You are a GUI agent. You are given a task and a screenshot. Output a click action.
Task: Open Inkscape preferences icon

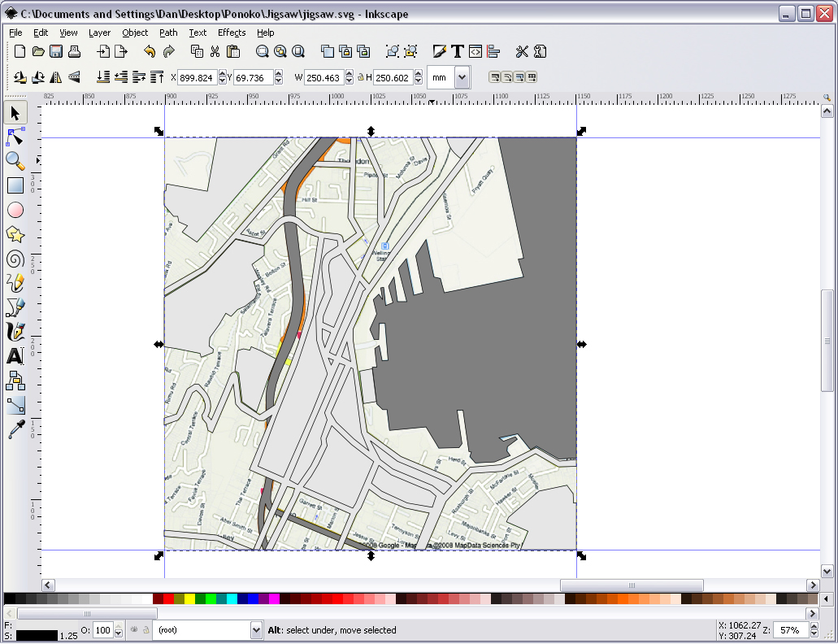pyautogui.click(x=522, y=51)
